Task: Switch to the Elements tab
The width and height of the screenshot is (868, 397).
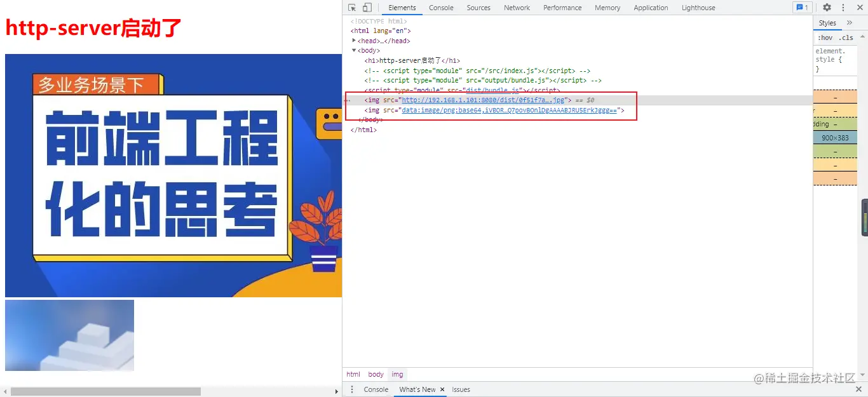Action: tap(402, 8)
